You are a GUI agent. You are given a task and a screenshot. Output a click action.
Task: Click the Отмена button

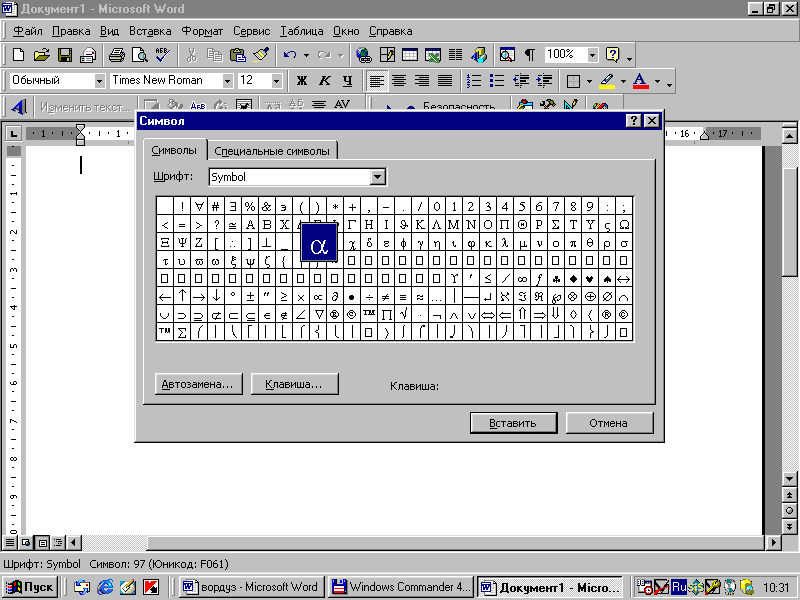608,423
